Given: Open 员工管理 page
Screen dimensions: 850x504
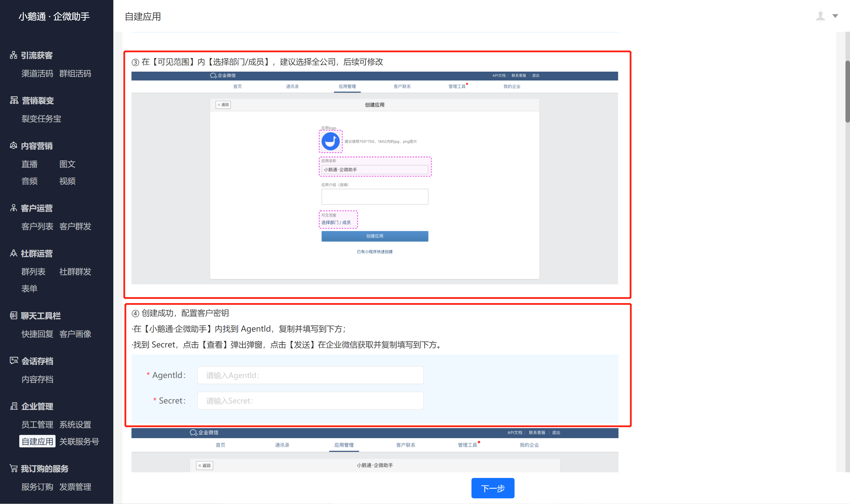Looking at the screenshot, I should [x=37, y=424].
